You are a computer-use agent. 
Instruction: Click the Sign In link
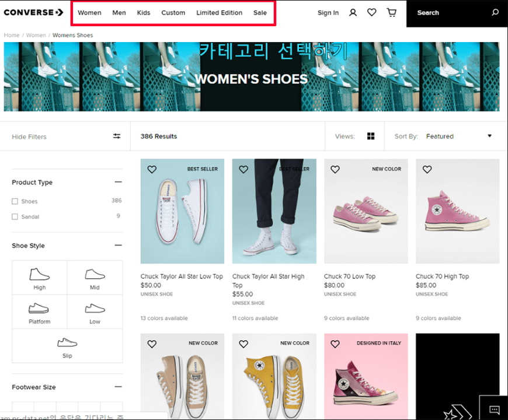point(328,13)
